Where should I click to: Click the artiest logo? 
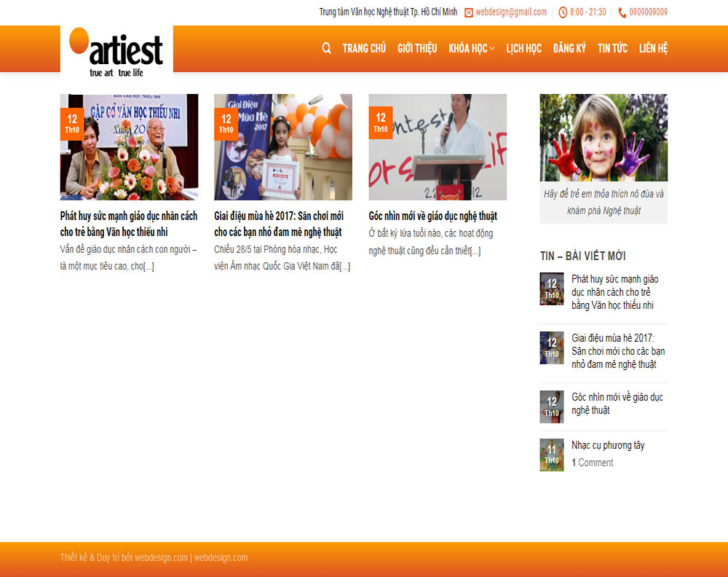coord(116,52)
